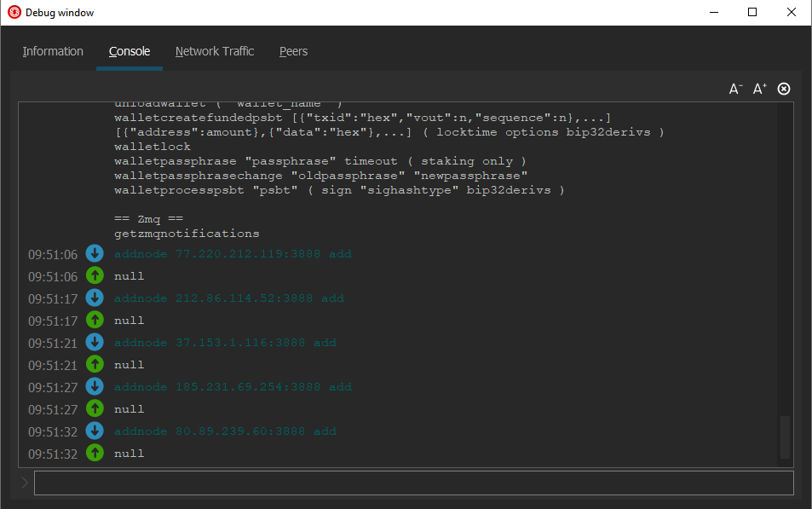
Task: Decrease console font size with A- icon
Action: click(735, 90)
